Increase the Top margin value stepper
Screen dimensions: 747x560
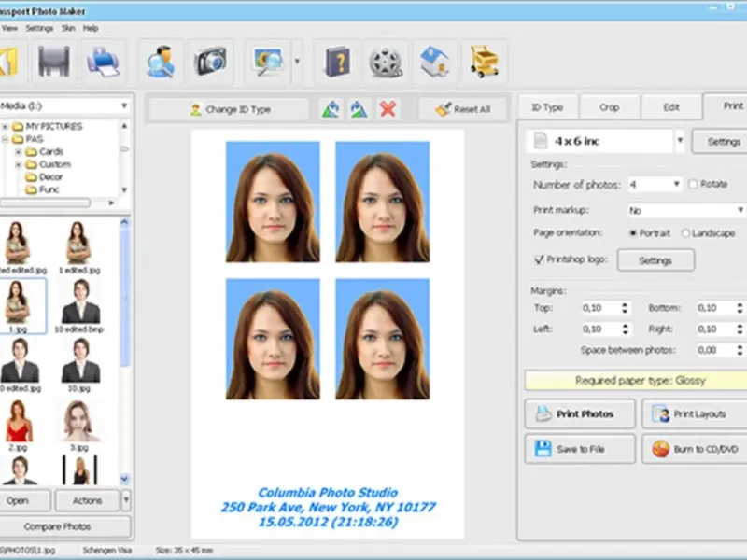click(x=625, y=304)
